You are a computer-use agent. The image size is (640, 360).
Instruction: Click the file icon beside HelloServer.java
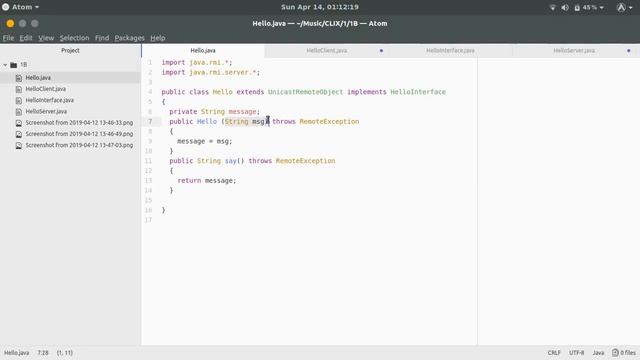coord(19,111)
